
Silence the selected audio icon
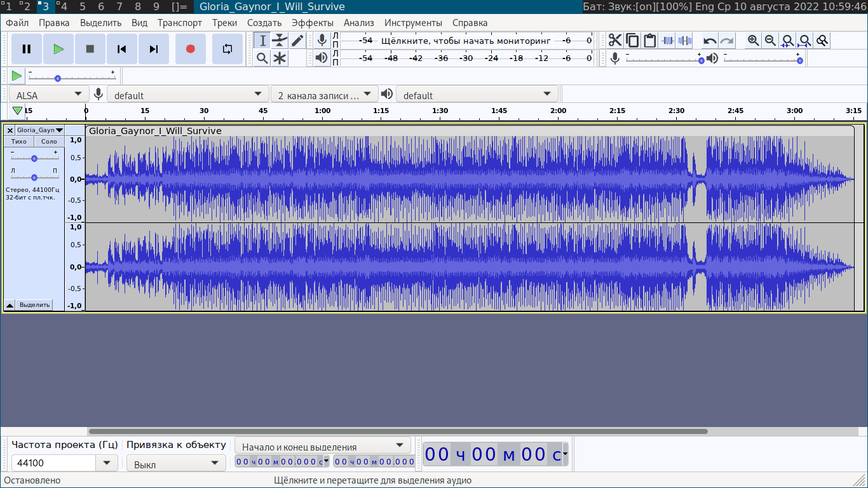684,41
